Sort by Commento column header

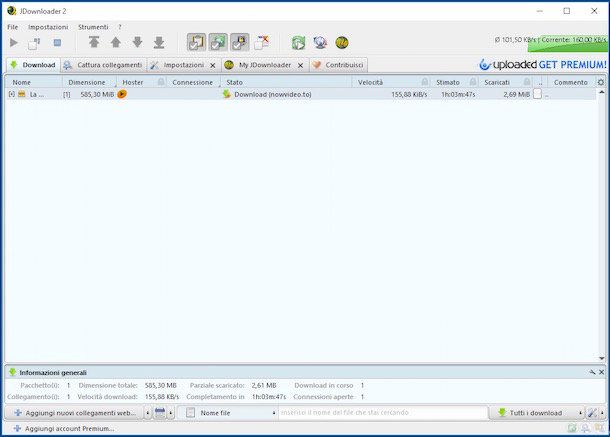pyautogui.click(x=571, y=82)
